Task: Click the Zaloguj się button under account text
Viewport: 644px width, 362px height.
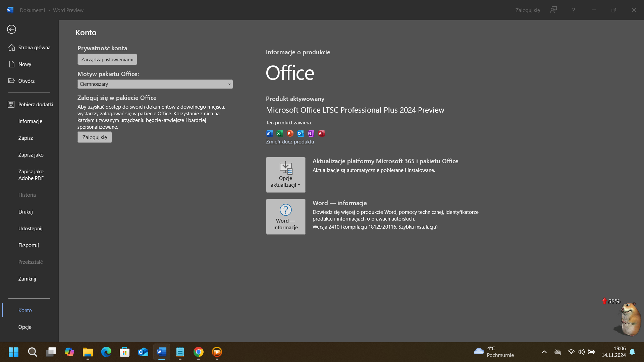Action: (x=95, y=137)
